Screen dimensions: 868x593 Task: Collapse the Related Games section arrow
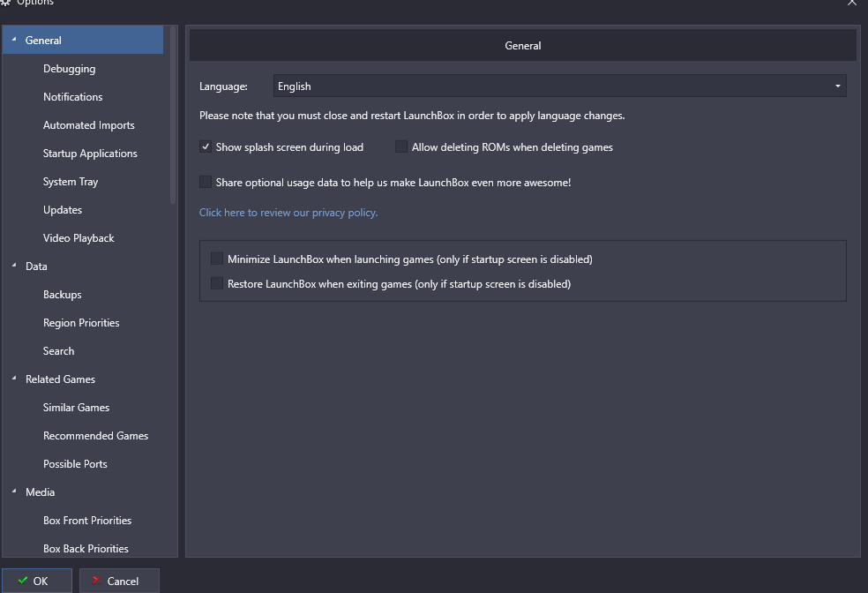(x=14, y=379)
